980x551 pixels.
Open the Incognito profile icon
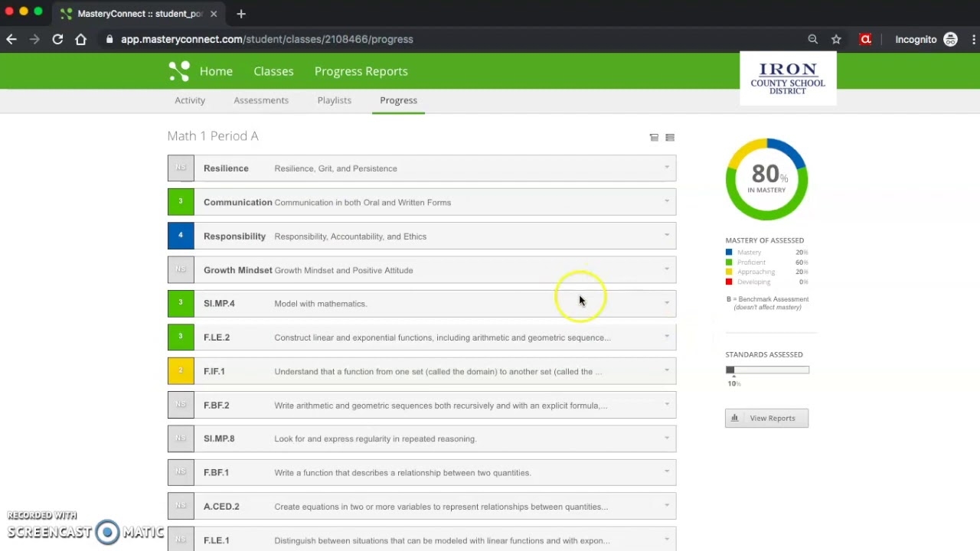[951, 39]
